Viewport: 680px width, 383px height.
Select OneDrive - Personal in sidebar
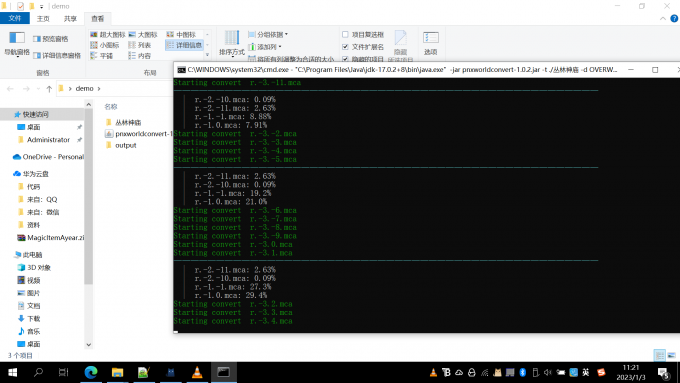pyautogui.click(x=48, y=157)
